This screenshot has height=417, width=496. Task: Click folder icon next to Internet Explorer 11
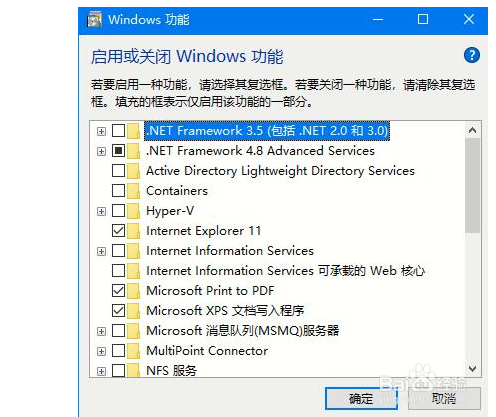pyautogui.click(x=133, y=231)
